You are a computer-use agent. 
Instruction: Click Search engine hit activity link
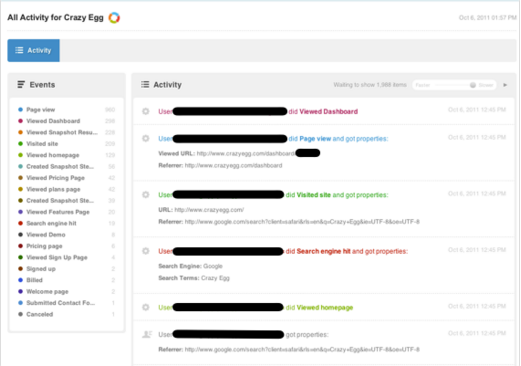[x=323, y=251]
